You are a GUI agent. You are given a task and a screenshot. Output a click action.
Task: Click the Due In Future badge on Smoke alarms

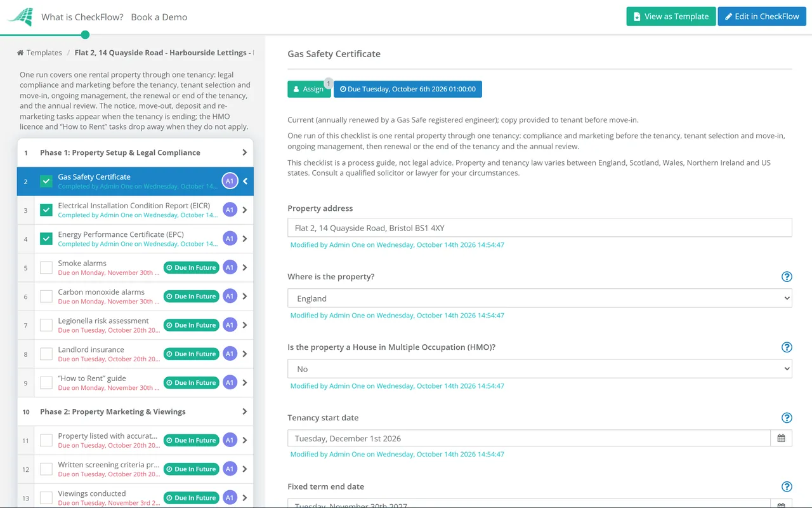(x=191, y=267)
